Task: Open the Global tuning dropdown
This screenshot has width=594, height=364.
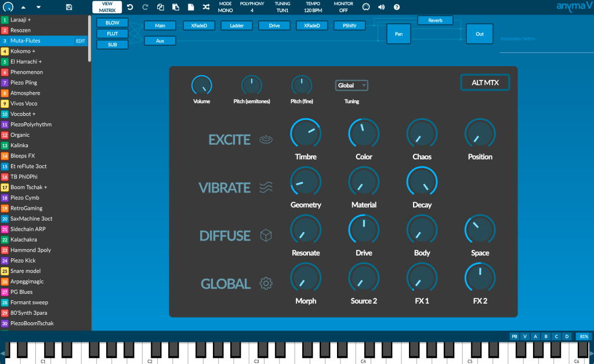Action: coord(352,85)
